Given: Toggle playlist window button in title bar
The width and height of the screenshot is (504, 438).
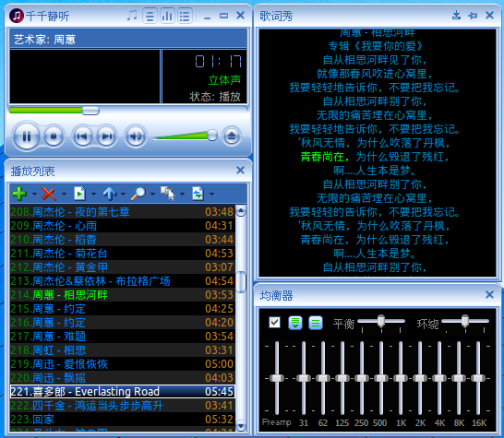Looking at the screenshot, I should [x=185, y=16].
